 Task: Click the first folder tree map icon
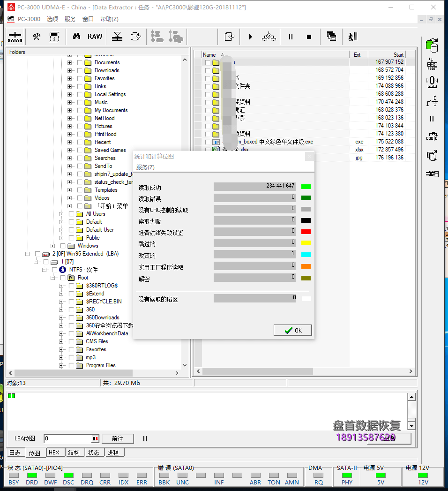click(157, 37)
